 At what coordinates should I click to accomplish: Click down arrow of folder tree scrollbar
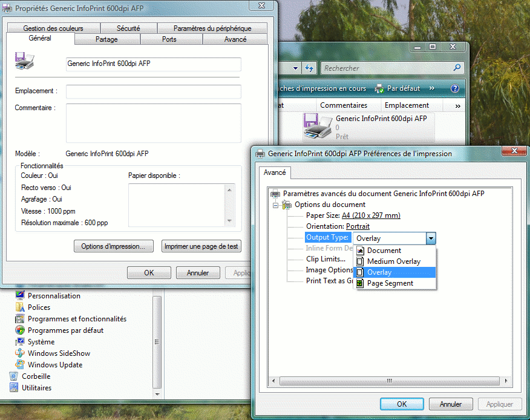(157, 394)
